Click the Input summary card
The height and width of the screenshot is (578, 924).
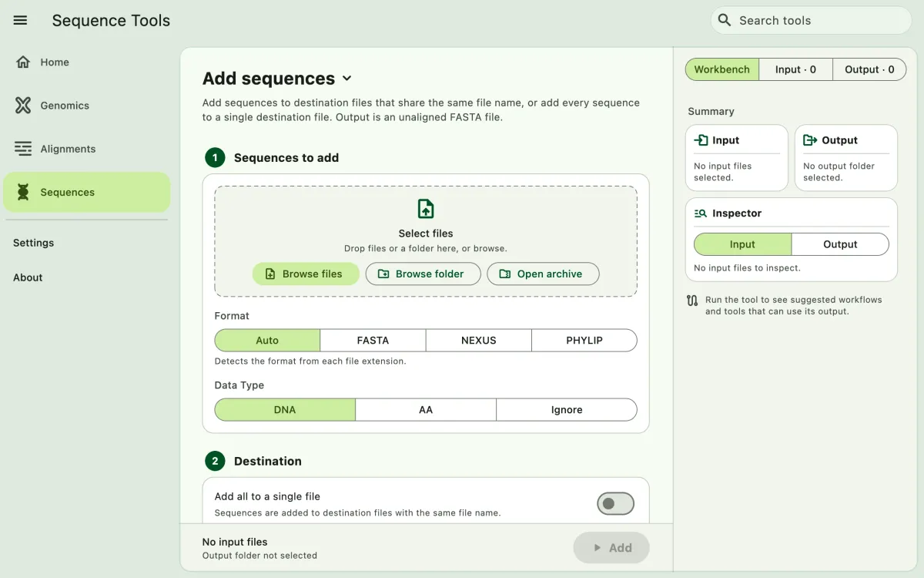(737, 158)
